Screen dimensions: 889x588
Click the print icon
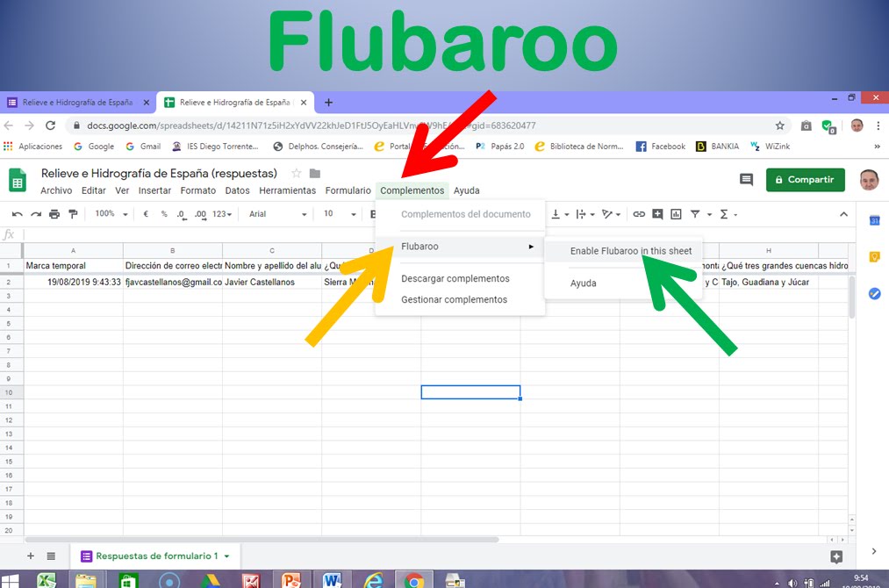54,214
